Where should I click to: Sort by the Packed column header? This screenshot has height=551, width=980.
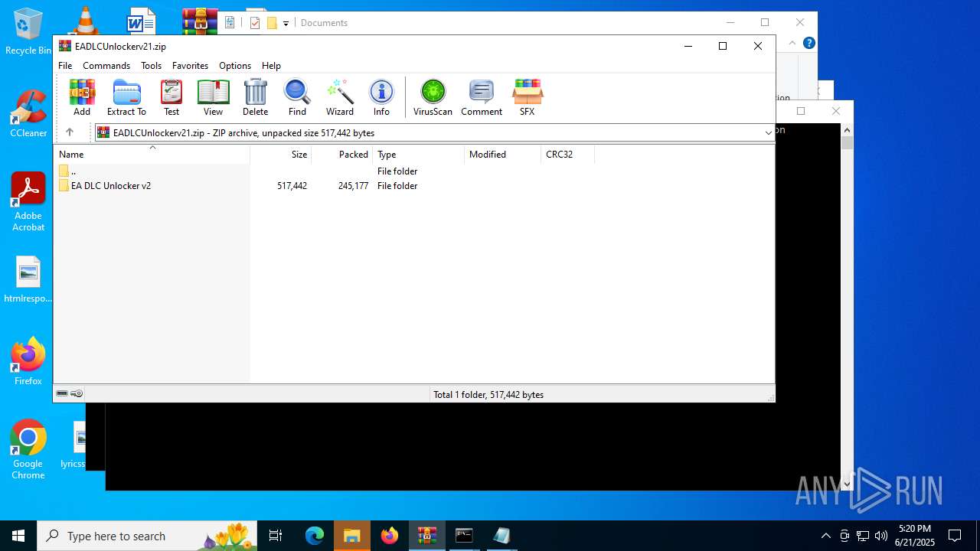pos(342,154)
